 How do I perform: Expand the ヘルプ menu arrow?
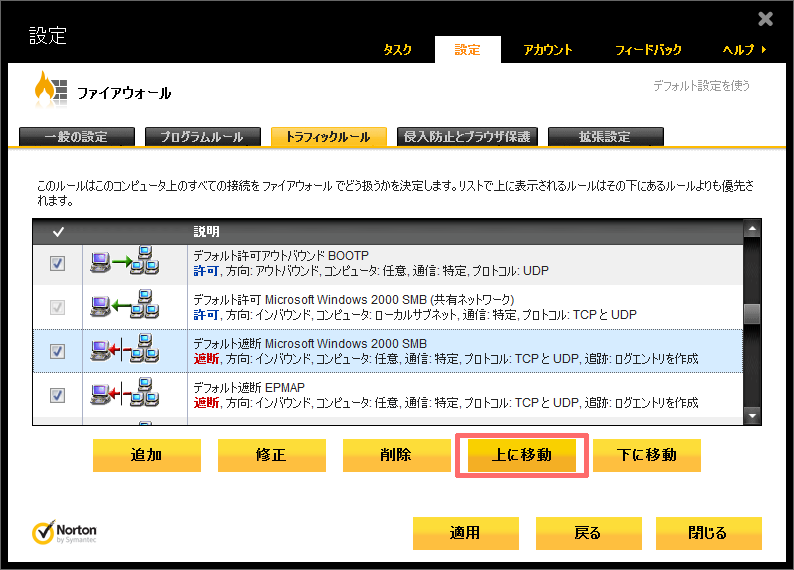764,50
